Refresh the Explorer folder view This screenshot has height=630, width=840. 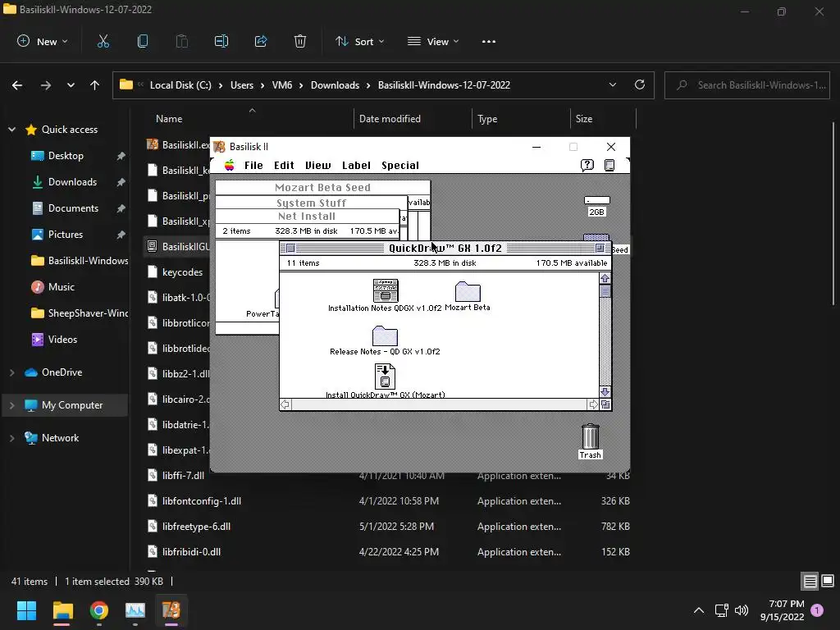click(x=640, y=84)
